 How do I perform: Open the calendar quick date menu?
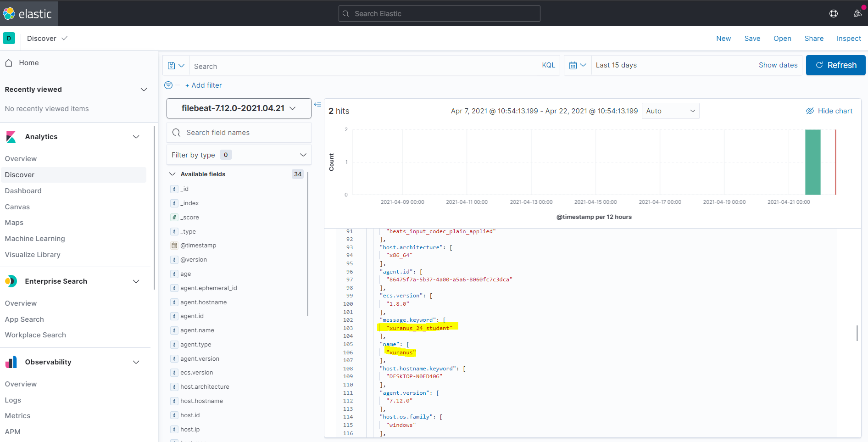click(577, 65)
